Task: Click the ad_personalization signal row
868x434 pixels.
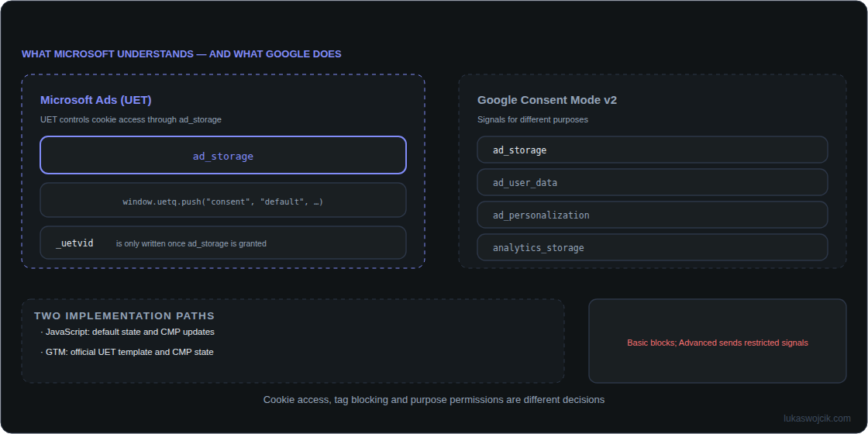Action: point(653,215)
